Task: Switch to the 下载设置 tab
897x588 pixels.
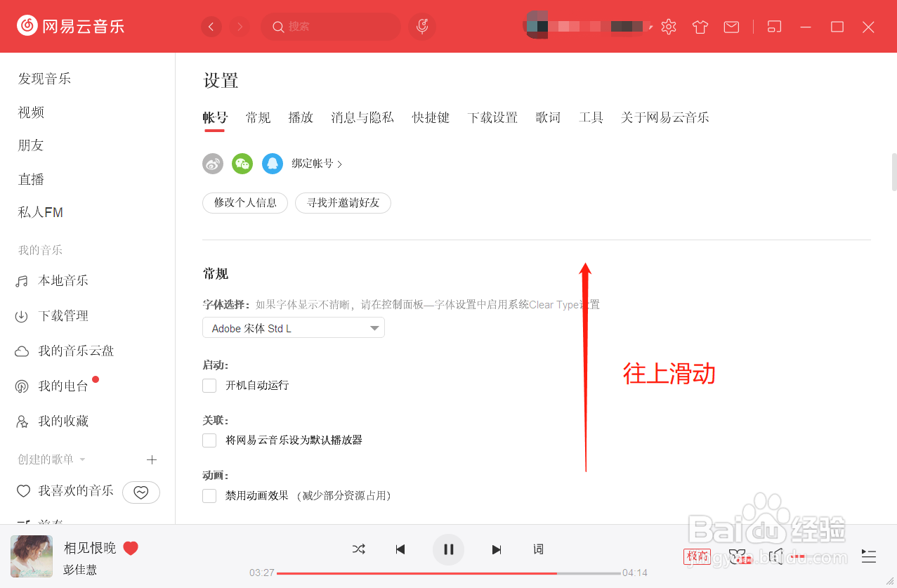Action: point(492,118)
